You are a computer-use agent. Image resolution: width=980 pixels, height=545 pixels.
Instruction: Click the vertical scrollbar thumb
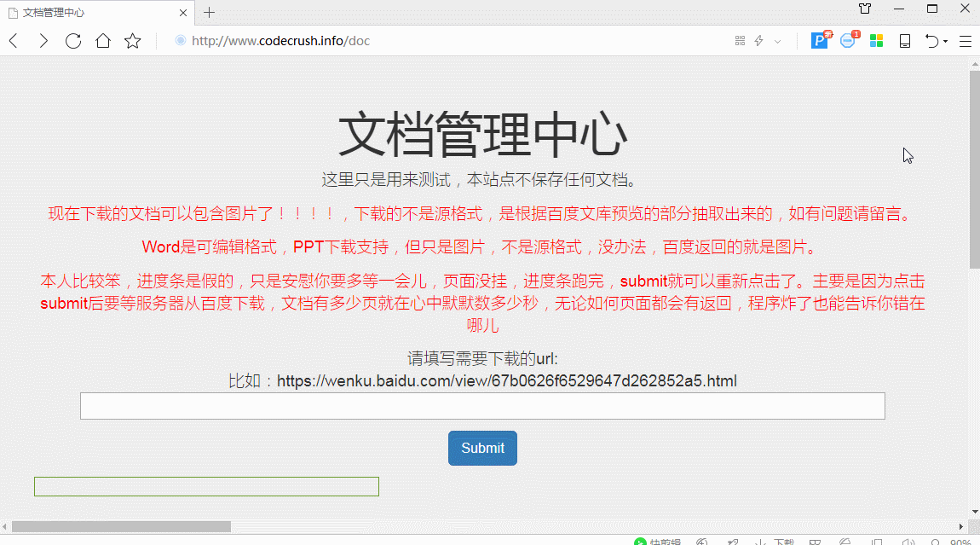point(974,170)
